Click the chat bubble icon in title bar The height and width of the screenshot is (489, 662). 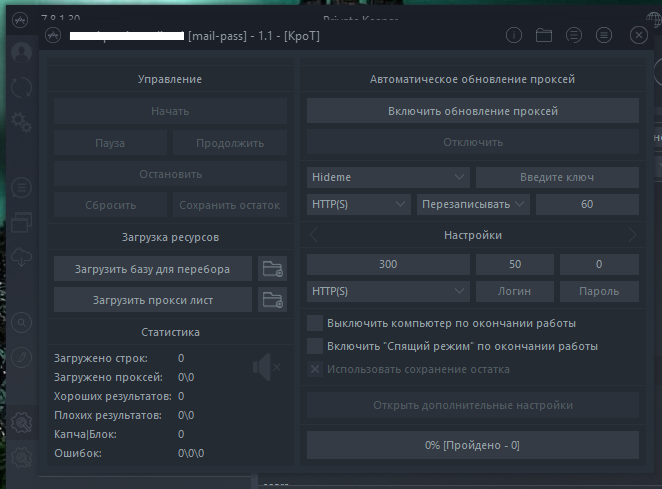click(574, 35)
